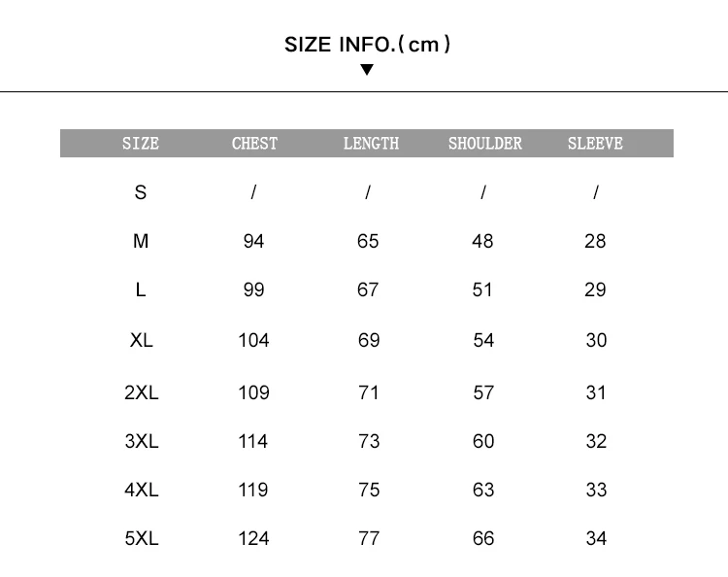Click the slash under CHEST for size S
The width and height of the screenshot is (728, 577).
tap(253, 192)
